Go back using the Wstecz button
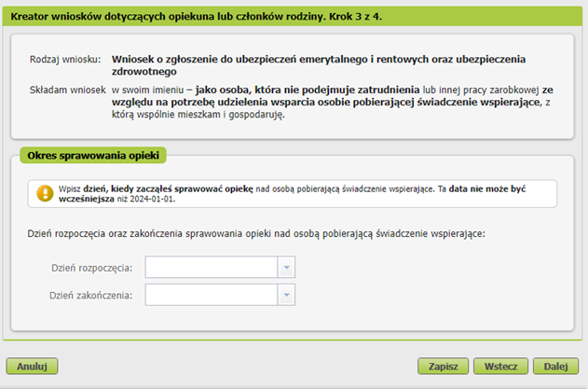The image size is (588, 389). coord(500,366)
